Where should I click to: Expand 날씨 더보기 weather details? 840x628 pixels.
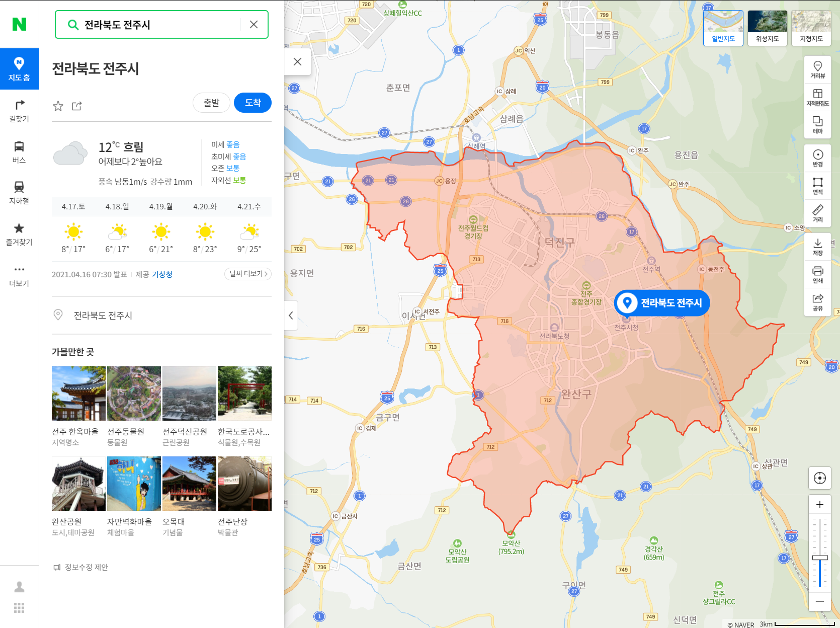248,274
